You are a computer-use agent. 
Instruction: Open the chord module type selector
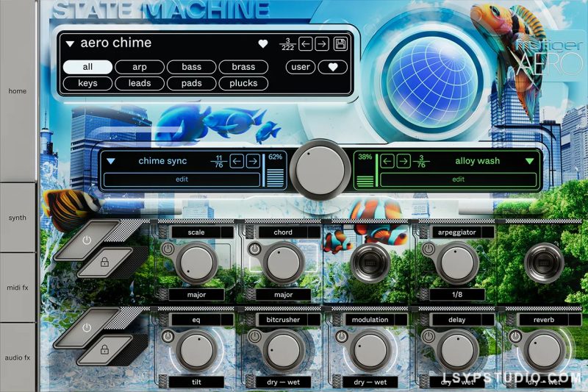click(290, 232)
